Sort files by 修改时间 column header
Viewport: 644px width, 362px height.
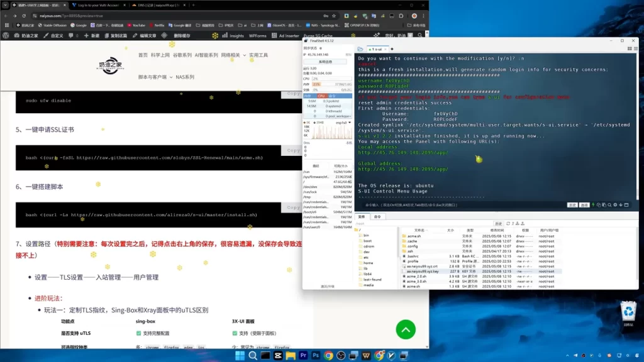tap(497, 230)
